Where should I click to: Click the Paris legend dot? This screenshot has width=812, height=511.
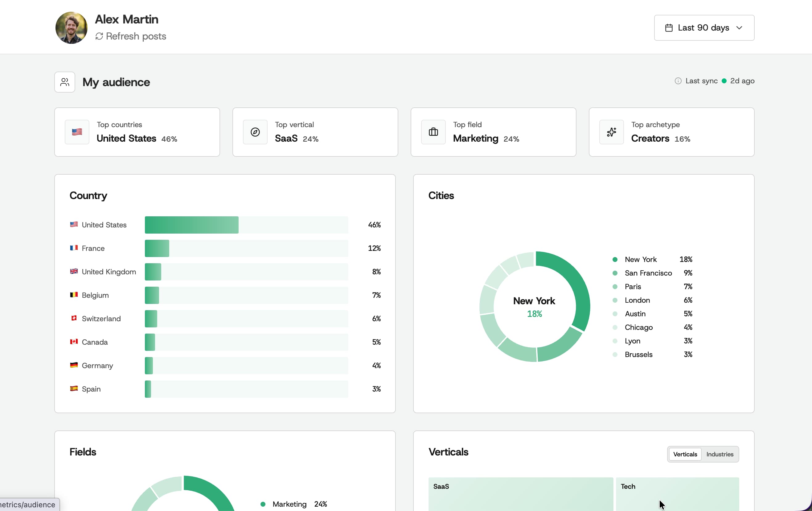(615, 287)
